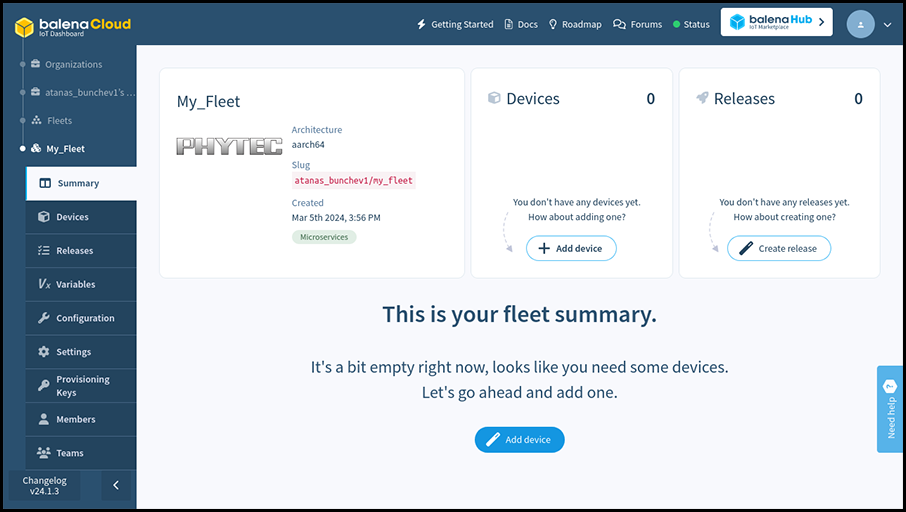Click the blue Add device button

(519, 440)
